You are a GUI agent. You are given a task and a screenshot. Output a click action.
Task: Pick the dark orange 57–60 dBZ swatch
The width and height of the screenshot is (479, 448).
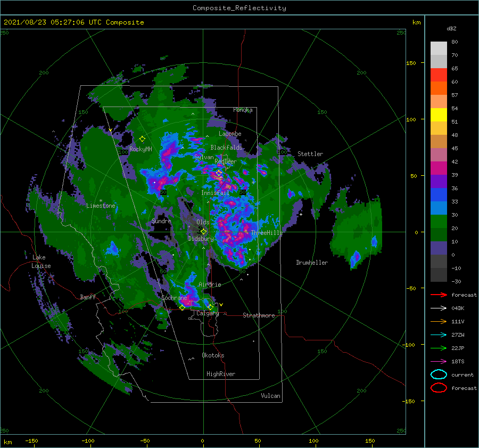(x=439, y=88)
